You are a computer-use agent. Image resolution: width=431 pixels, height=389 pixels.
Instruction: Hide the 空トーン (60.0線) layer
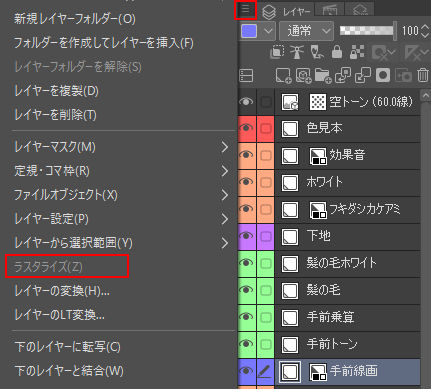(246, 102)
